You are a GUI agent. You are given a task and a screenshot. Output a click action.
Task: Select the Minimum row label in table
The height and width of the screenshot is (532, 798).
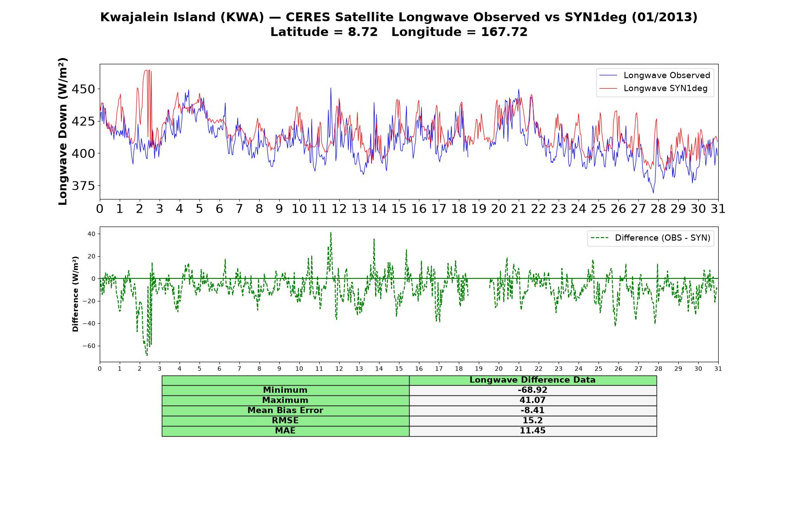[285, 390]
